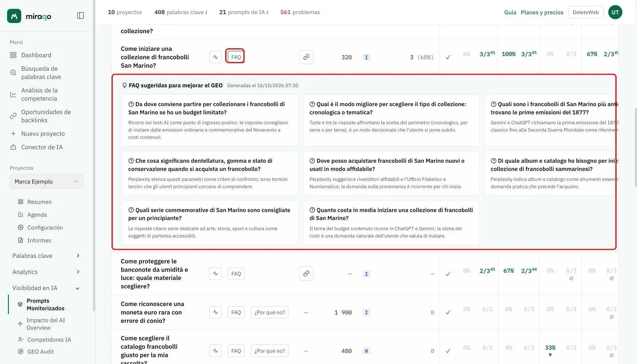637x364 pixels.
Task: Open Búsqueda de palabras clave
Action: (41, 73)
